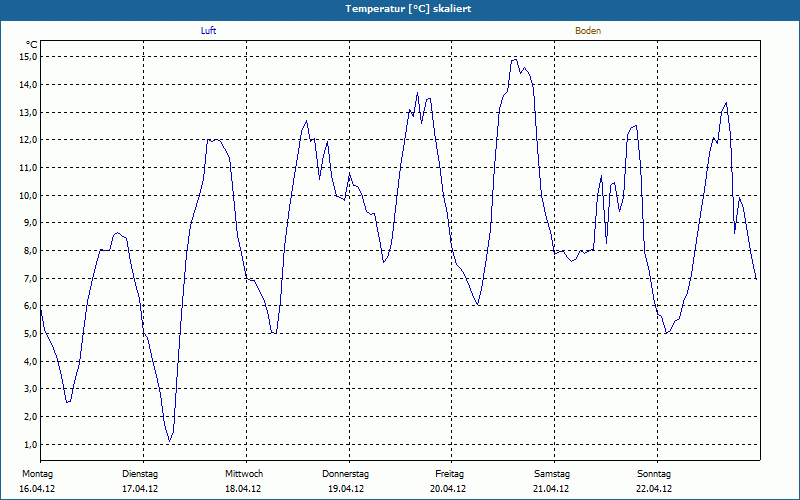The height and width of the screenshot is (500, 800).
Task: Click the date 16.04.12
Action: click(37, 489)
